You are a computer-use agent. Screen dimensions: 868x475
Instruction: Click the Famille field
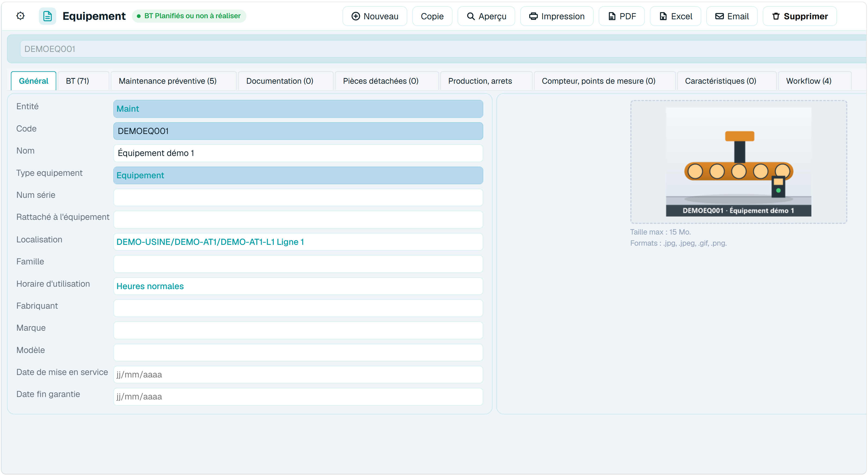(298, 264)
